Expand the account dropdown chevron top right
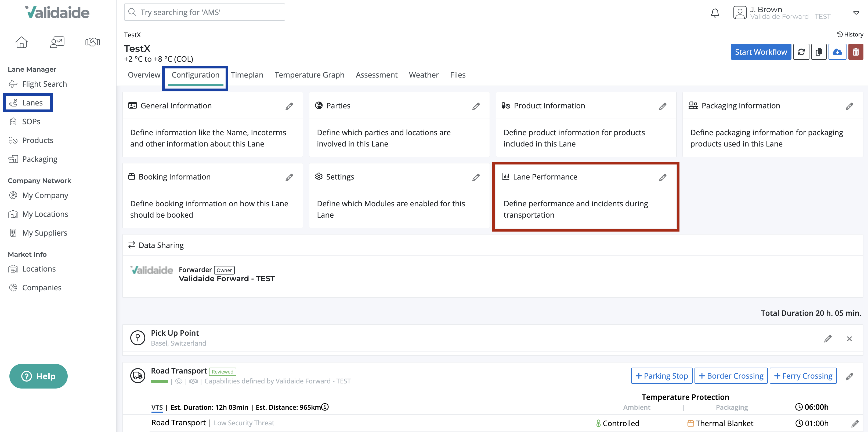The height and width of the screenshot is (432, 868). click(856, 13)
